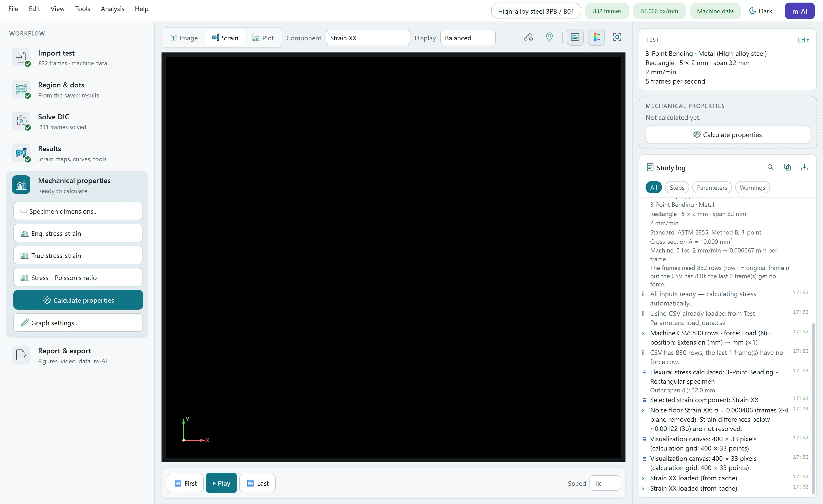
Task: Switch to Dark theme
Action: pyautogui.click(x=761, y=11)
